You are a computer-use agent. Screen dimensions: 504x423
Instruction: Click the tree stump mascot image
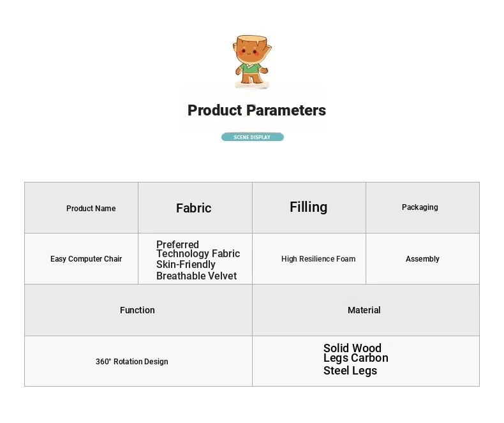click(x=251, y=62)
